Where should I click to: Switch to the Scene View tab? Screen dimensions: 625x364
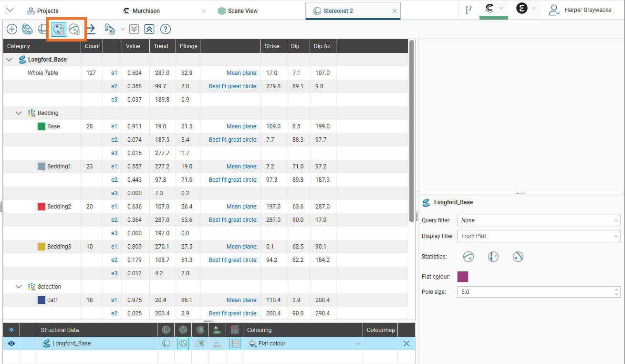[x=242, y=10]
